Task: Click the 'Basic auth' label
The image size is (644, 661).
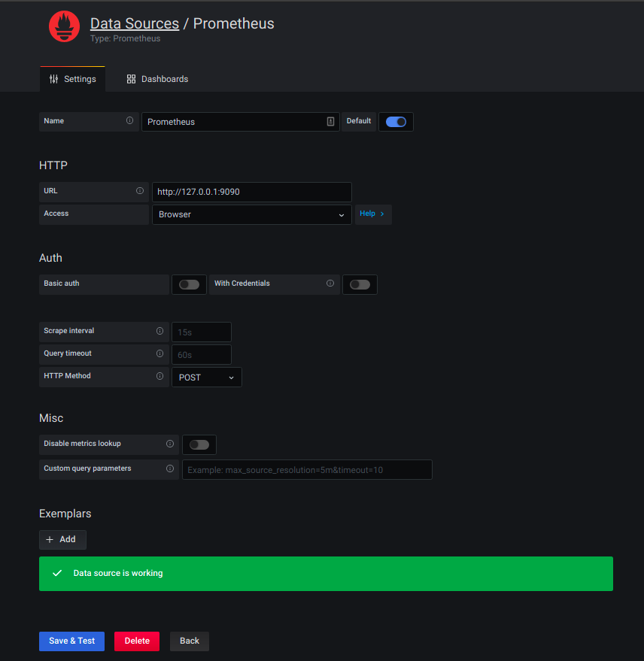Action: 62,284
